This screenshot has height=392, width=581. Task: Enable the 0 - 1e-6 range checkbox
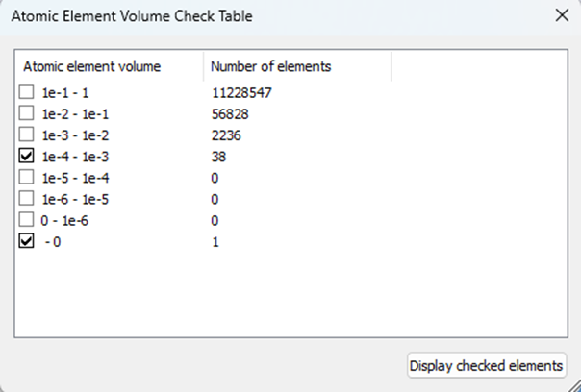pyautogui.click(x=26, y=220)
